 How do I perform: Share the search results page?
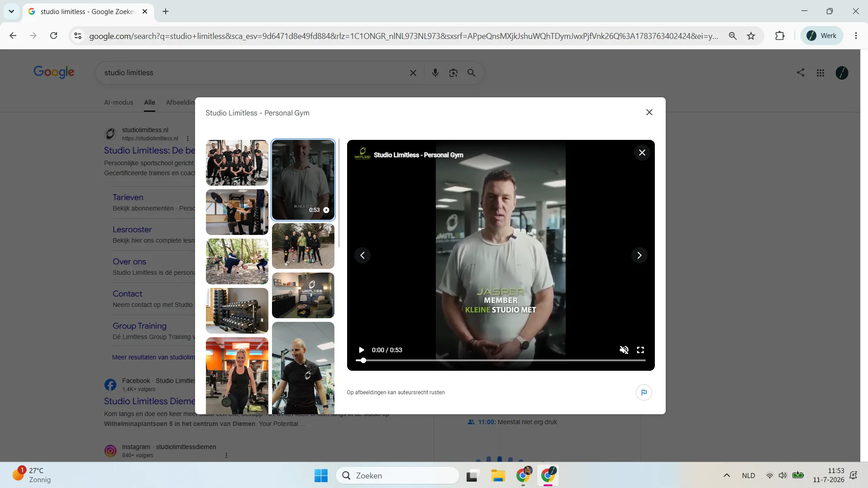pyautogui.click(x=801, y=73)
